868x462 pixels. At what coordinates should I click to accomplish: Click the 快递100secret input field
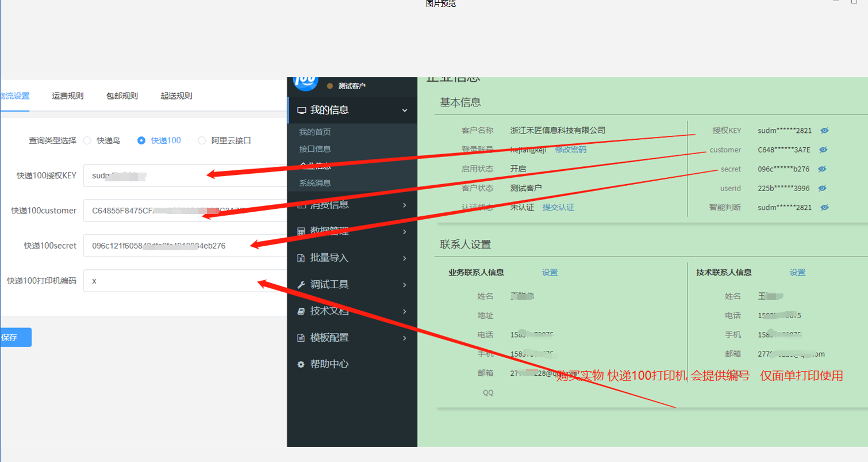185,246
